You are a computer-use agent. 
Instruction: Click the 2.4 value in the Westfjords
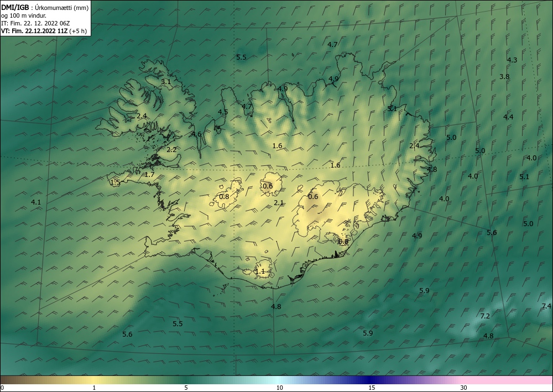coord(142,116)
